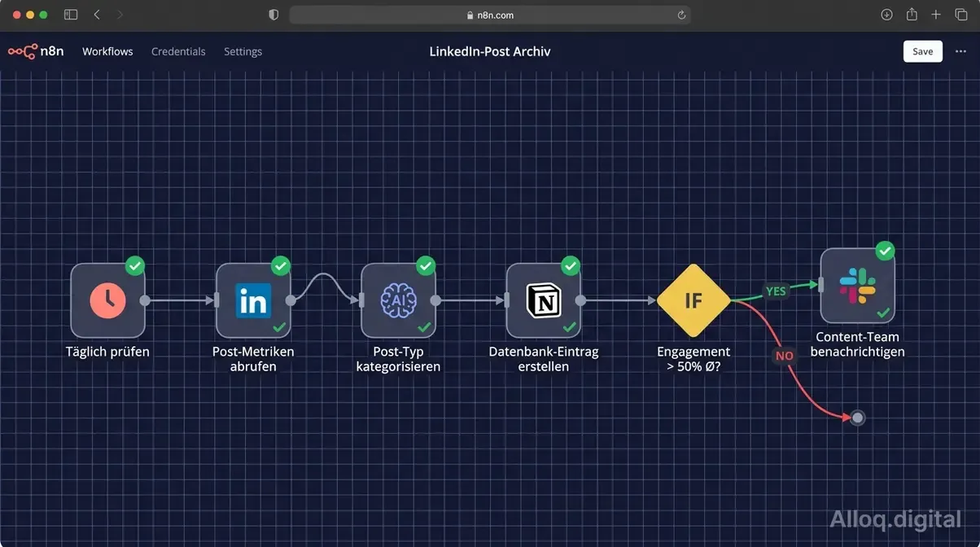Go forward in Safari
This screenshot has height=547, width=980.
click(120, 15)
